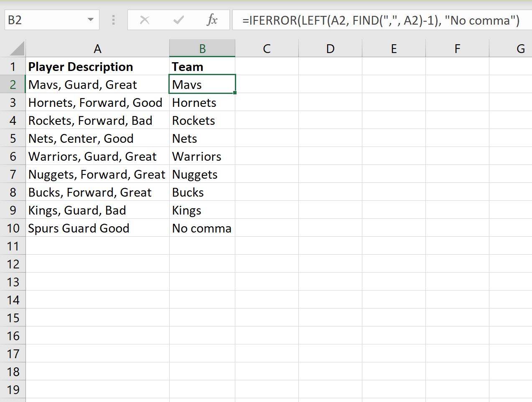Viewport: 532px width, 402px height.
Task: Select cell containing Nuggets, Forward, Great
Action: click(x=97, y=174)
